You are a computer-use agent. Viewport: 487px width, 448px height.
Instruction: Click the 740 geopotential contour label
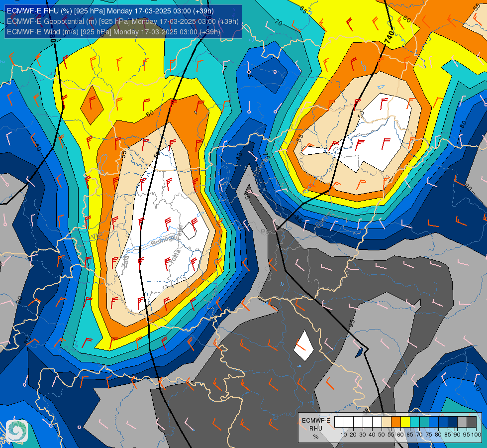(x=389, y=37)
